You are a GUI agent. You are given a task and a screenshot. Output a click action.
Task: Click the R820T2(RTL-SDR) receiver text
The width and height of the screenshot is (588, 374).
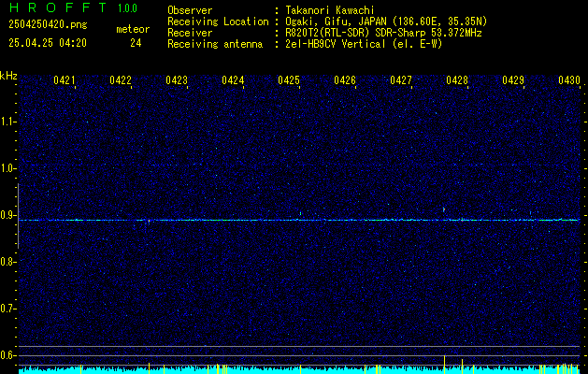(383, 33)
